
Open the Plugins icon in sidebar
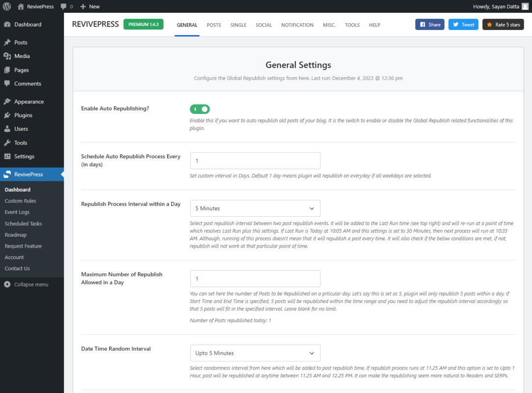8,115
